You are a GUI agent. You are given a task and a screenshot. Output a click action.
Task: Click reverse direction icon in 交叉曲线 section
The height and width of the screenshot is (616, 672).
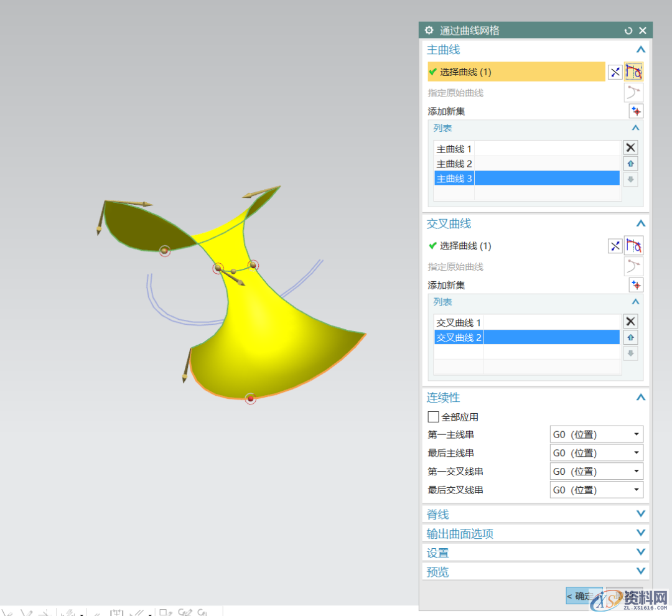coord(615,246)
